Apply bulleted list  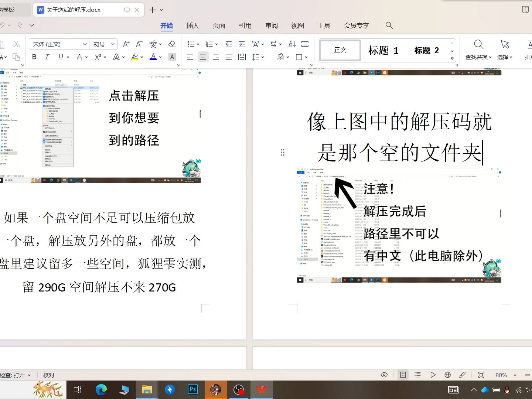[191, 44]
